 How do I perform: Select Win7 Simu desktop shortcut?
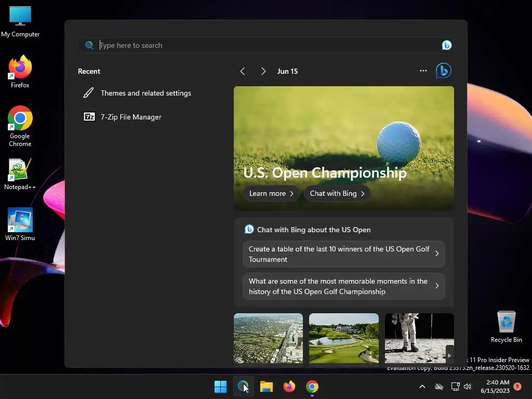(x=20, y=224)
